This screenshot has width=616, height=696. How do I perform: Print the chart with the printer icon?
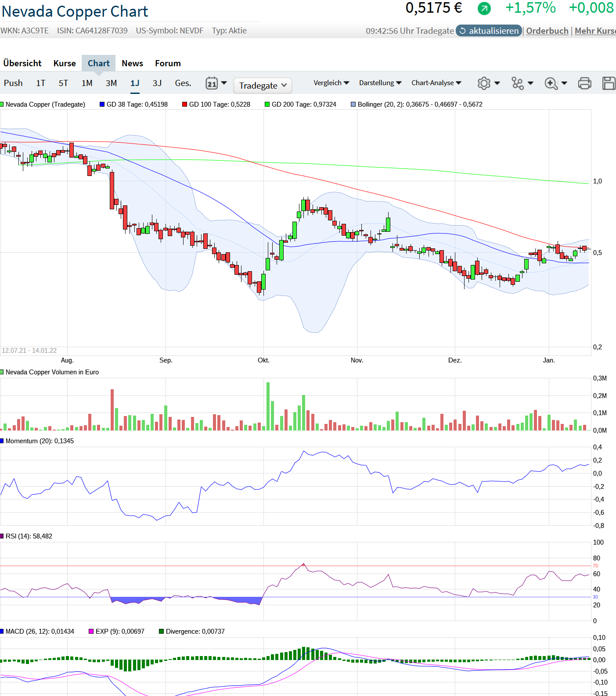(585, 83)
